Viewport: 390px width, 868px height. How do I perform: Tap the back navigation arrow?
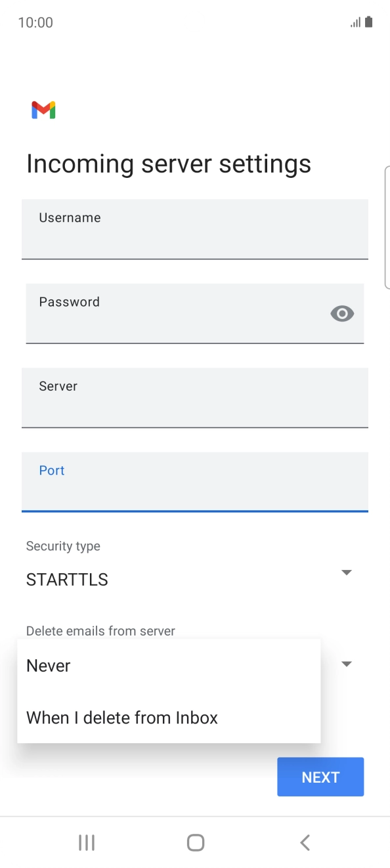(305, 842)
